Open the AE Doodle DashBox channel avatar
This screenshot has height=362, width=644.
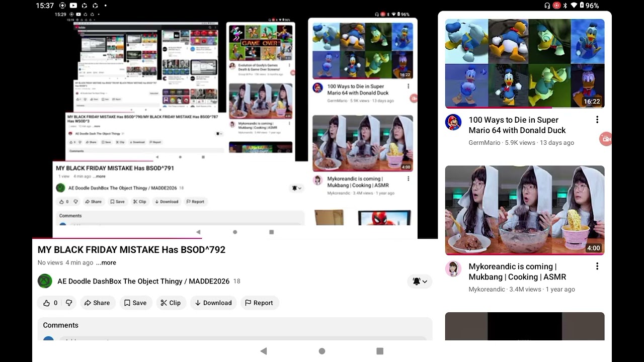[x=45, y=281]
